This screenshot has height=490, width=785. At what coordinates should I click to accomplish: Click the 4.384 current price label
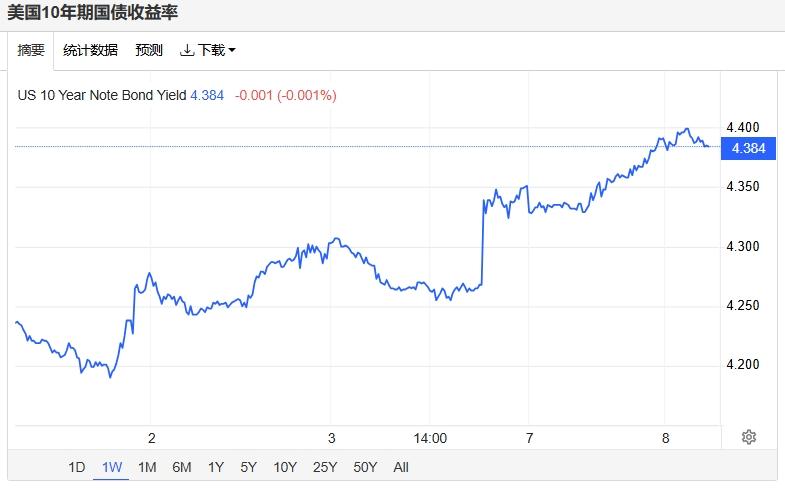click(748, 147)
